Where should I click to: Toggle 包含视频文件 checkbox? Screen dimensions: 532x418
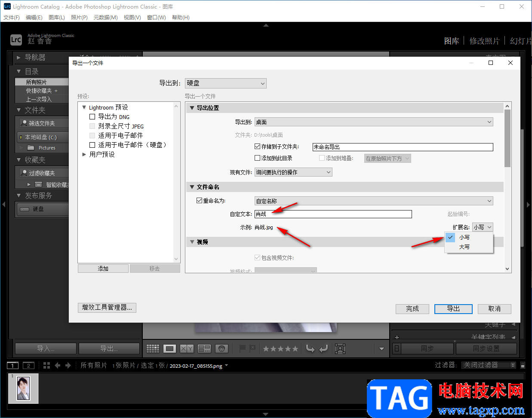click(x=257, y=258)
